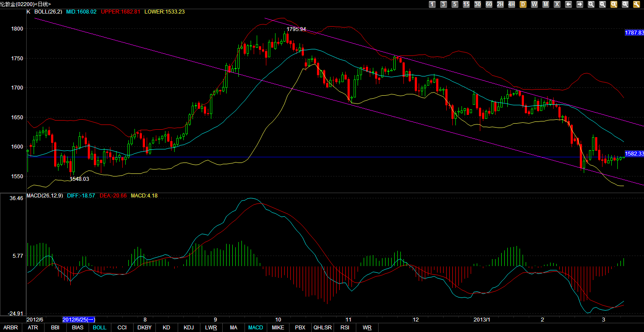Select the monthly M period button
Viewport: 644px width, 332px height.
(546, 4)
